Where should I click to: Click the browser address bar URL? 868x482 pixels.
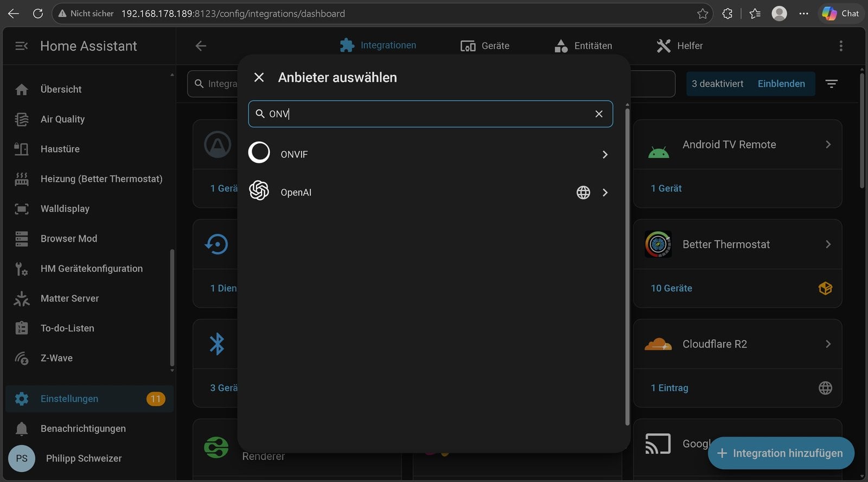pos(233,14)
